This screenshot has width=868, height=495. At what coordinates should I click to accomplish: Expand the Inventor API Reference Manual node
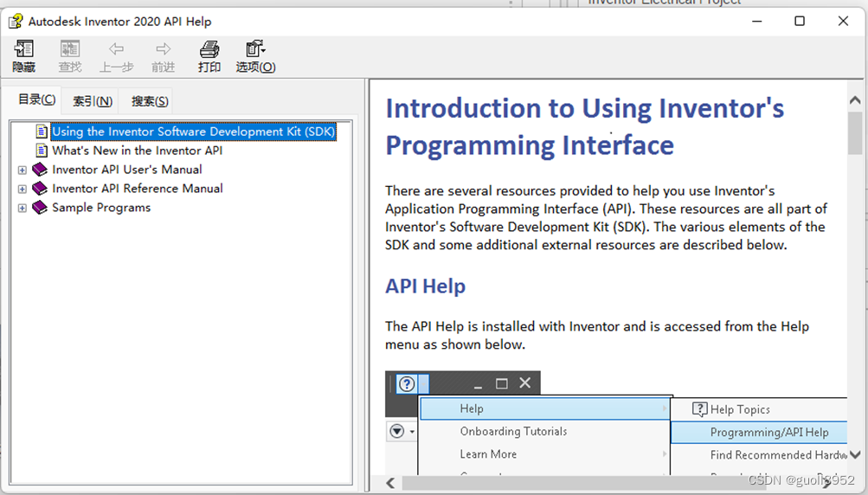click(23, 189)
